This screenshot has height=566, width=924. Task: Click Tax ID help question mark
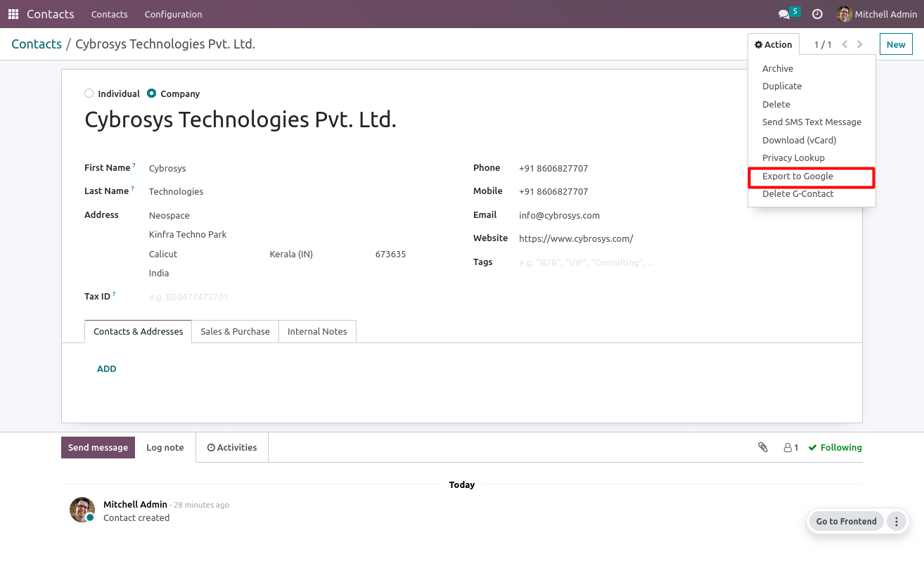coord(114,295)
